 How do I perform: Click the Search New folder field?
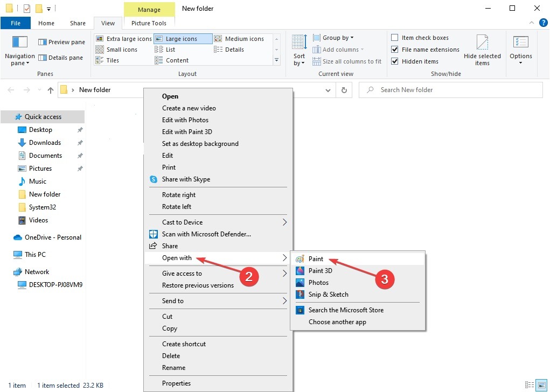coord(451,90)
